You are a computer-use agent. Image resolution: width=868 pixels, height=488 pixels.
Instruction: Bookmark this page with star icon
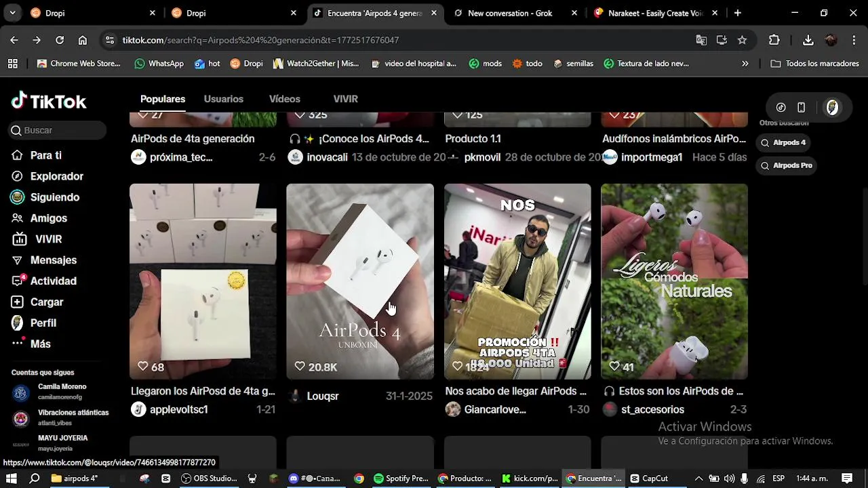click(x=742, y=40)
